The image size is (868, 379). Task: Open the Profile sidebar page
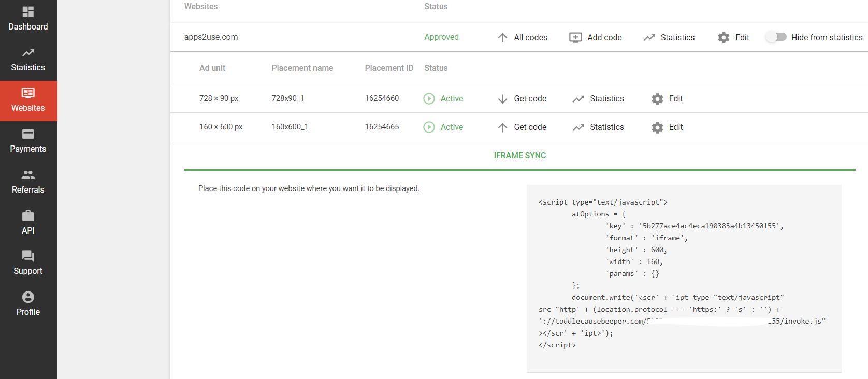pos(28,304)
